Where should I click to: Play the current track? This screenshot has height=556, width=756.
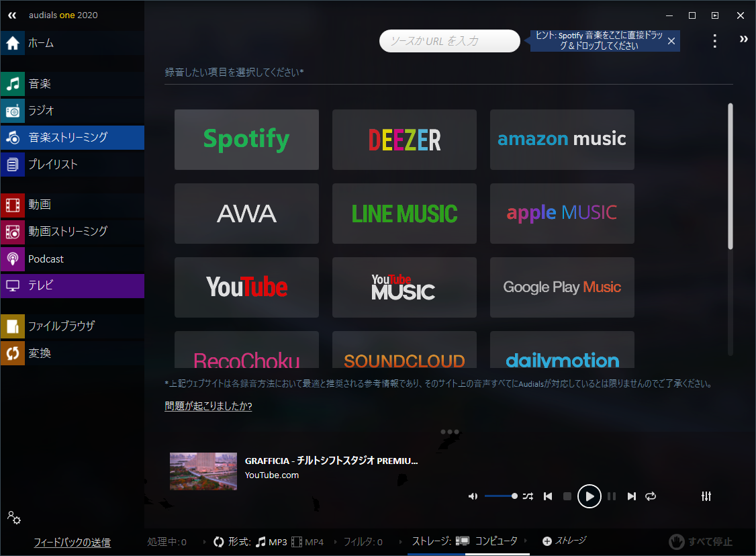(589, 496)
